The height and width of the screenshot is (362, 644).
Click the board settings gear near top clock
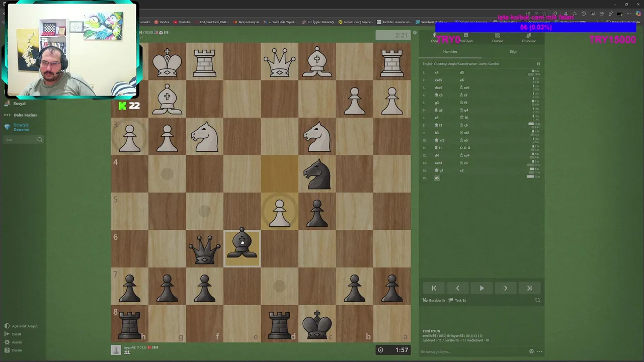pyautogui.click(x=415, y=33)
